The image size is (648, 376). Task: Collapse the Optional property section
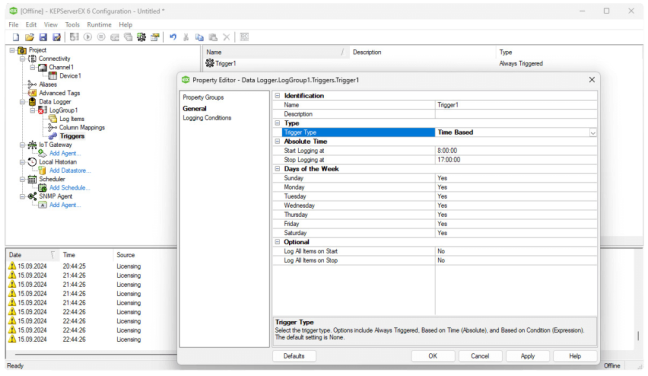click(278, 242)
